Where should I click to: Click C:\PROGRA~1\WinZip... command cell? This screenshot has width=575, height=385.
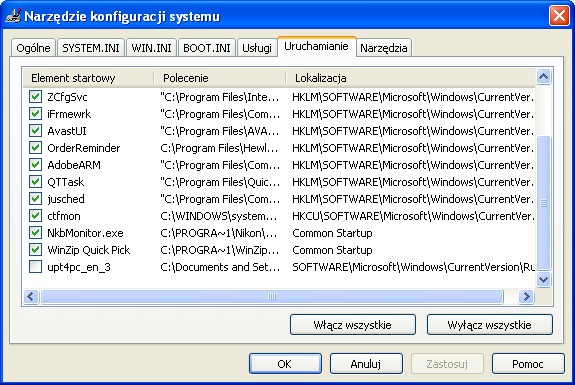click(x=220, y=250)
